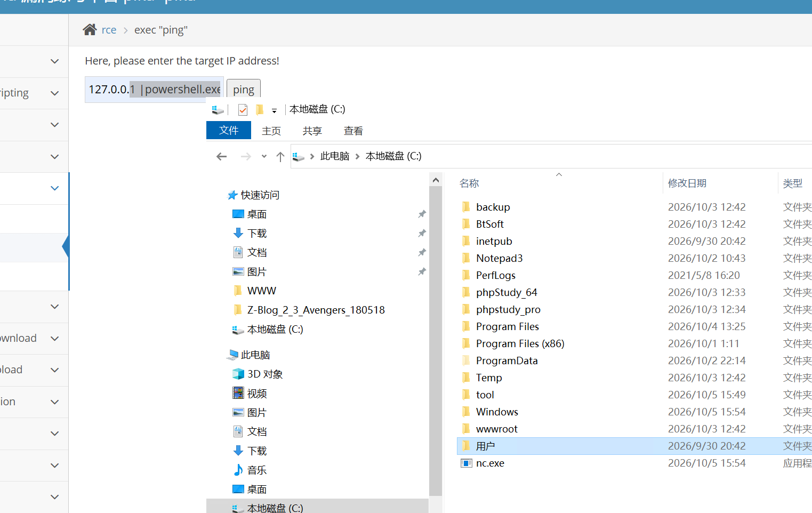Select Z-Blog_2_3_Avengers_180518 in navigation pane
The height and width of the screenshot is (513, 812).
tap(316, 310)
